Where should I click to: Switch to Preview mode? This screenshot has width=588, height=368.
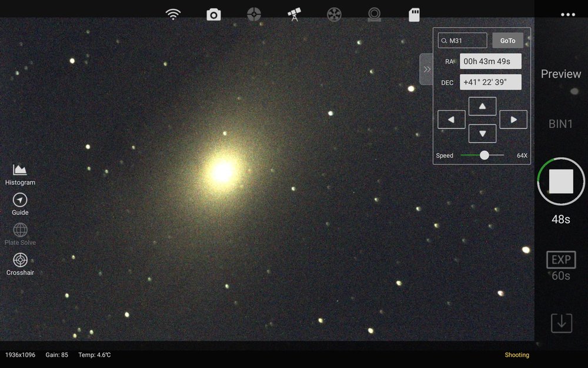[560, 74]
